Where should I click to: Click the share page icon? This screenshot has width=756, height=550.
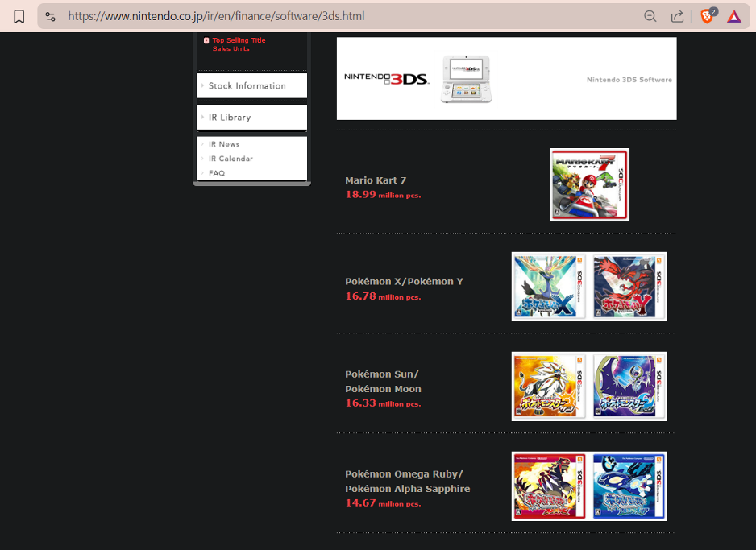[x=677, y=16]
